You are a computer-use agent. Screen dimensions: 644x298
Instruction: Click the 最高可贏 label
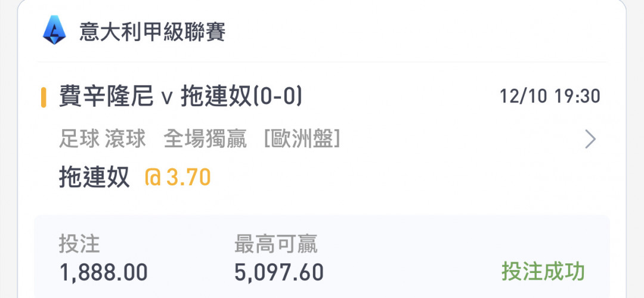[x=275, y=244]
